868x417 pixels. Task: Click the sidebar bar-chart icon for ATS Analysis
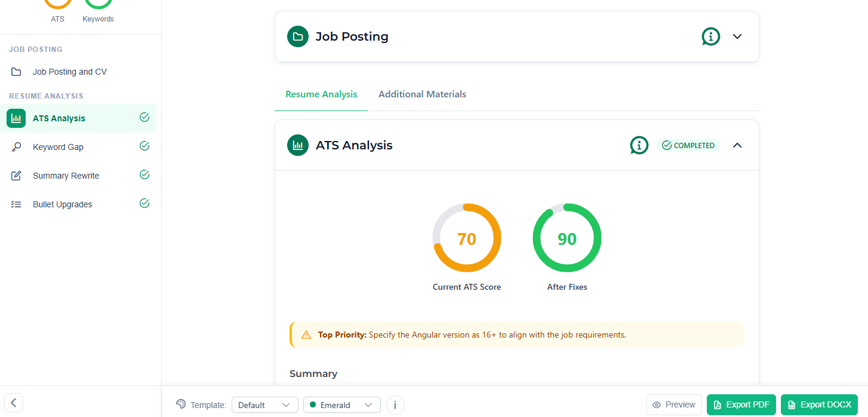(x=16, y=118)
